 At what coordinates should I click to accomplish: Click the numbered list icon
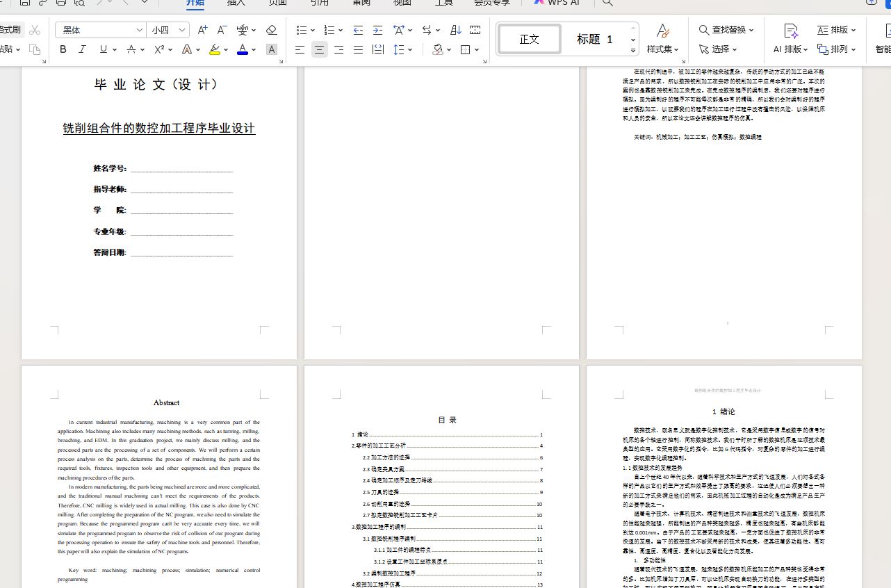(329, 30)
